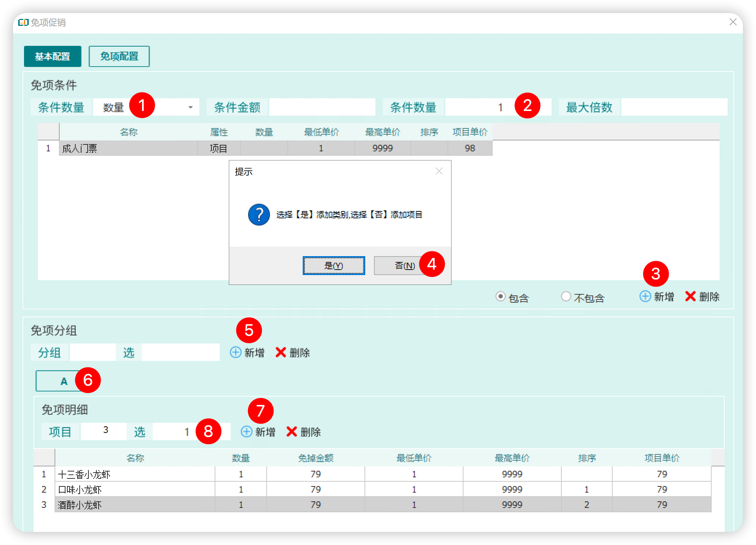Screen dimensions: 756x545
Task: Close the 免项促销 window
Action: tap(733, 22)
